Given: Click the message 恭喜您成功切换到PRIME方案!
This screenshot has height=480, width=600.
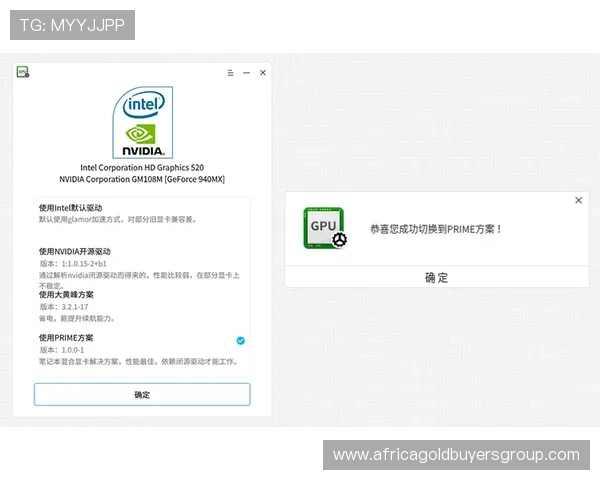Looking at the screenshot, I should click(x=436, y=229).
